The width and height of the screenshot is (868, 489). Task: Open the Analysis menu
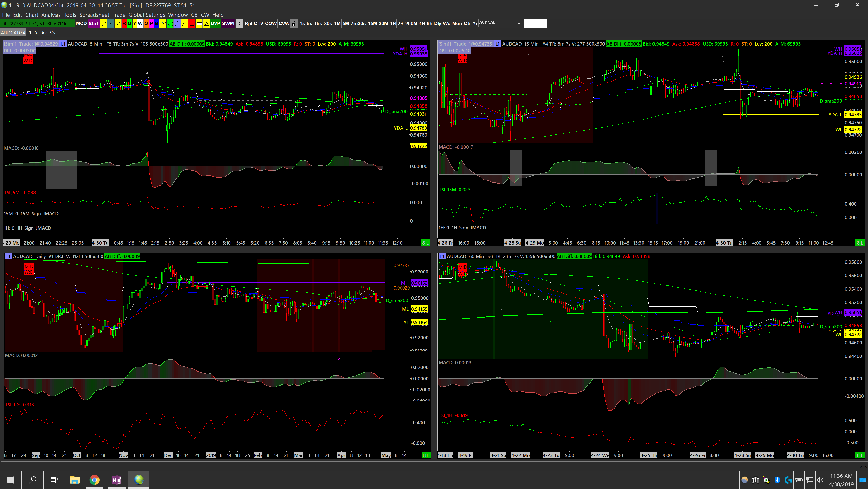(x=51, y=15)
